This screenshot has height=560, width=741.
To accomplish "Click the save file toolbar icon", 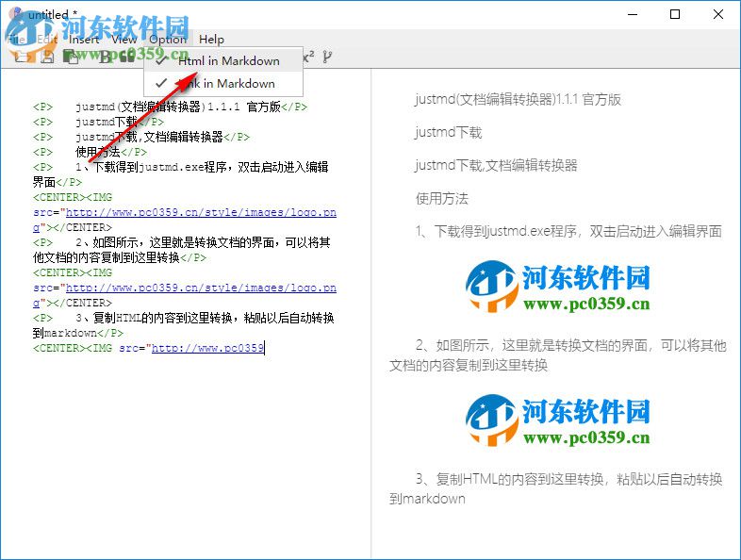I will 47,58.
